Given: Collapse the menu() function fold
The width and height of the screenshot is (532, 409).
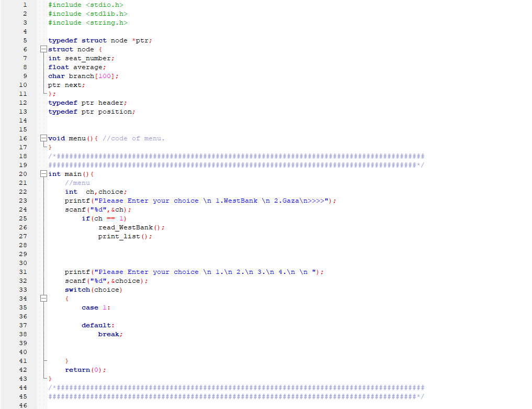Looking at the screenshot, I should (x=43, y=138).
